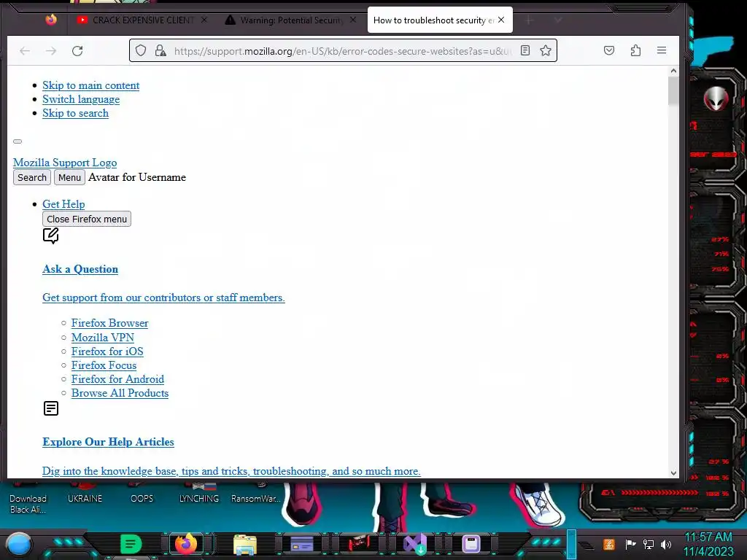Open the Firefox Browser link

[x=109, y=323]
